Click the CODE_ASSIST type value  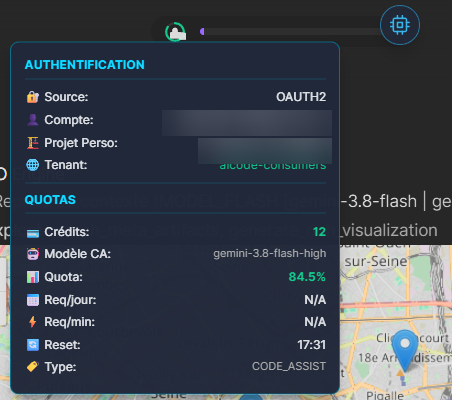pos(289,367)
